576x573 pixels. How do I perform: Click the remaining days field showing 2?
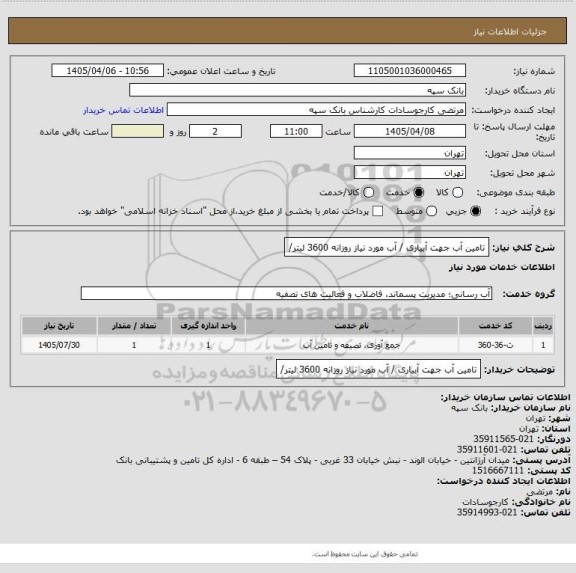coord(215,131)
